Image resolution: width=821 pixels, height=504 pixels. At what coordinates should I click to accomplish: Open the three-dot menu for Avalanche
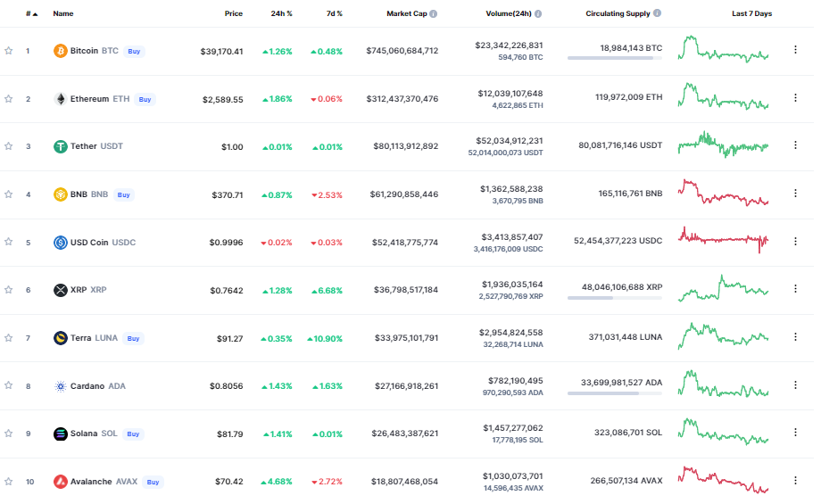pos(795,481)
